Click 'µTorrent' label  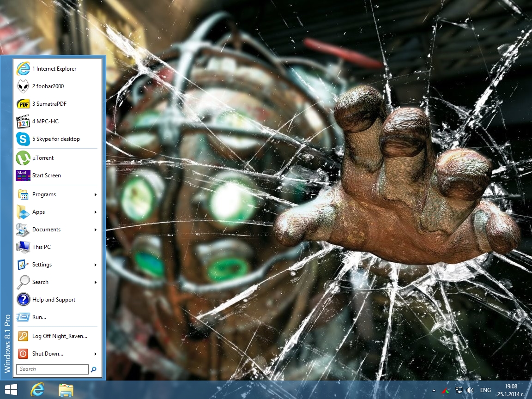click(x=43, y=158)
